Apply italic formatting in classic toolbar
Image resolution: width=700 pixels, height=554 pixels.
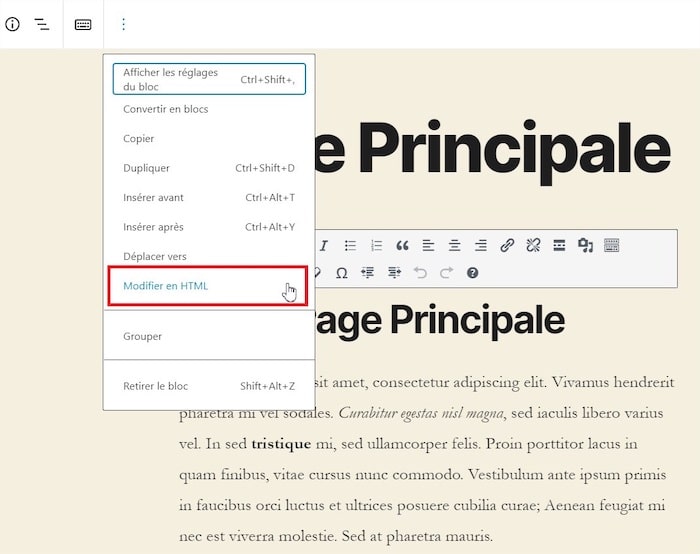point(324,245)
